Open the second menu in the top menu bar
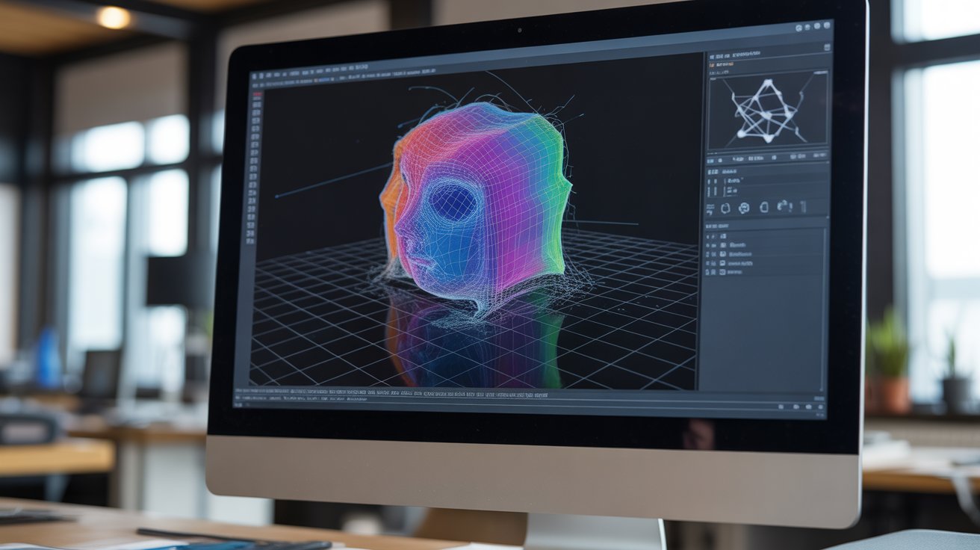This screenshot has height=550, width=980. pos(261,76)
